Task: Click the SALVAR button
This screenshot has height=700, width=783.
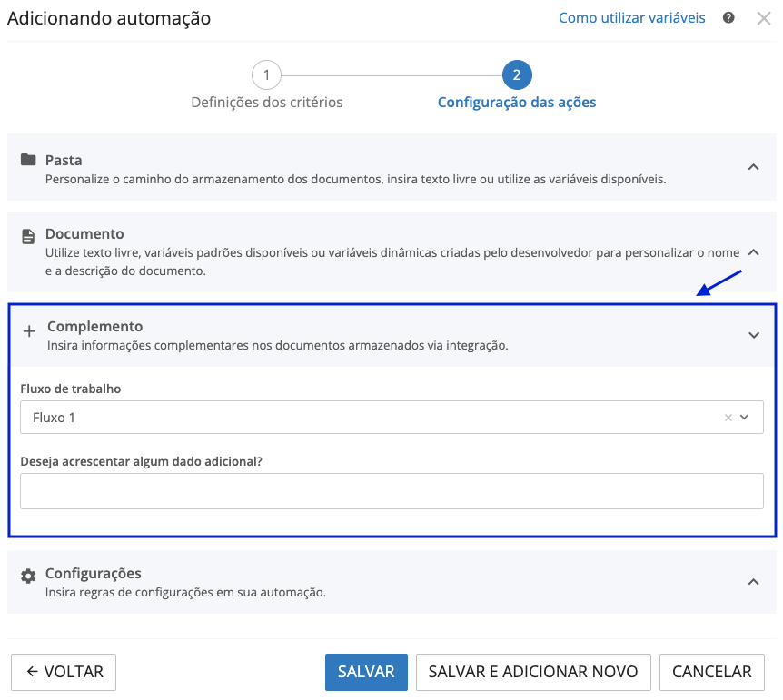Action: [366, 672]
